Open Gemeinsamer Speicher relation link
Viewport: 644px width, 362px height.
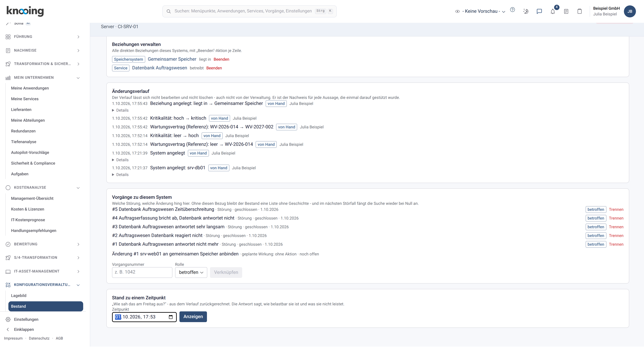point(172,59)
